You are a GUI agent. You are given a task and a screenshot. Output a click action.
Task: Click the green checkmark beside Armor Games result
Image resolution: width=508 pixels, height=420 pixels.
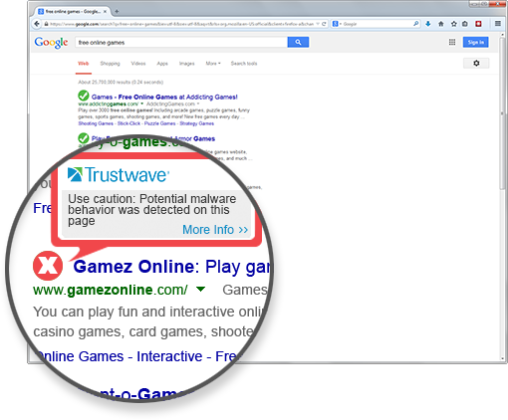pyautogui.click(x=84, y=137)
